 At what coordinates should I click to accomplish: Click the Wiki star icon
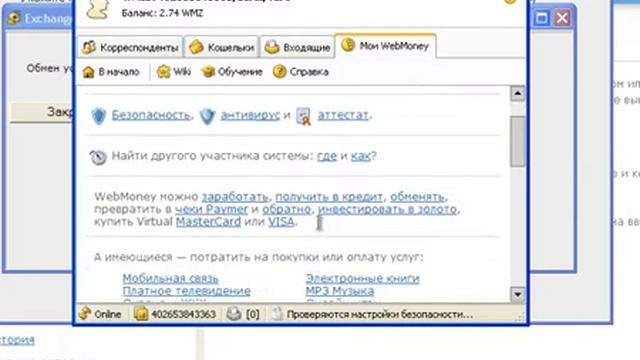[x=164, y=72]
